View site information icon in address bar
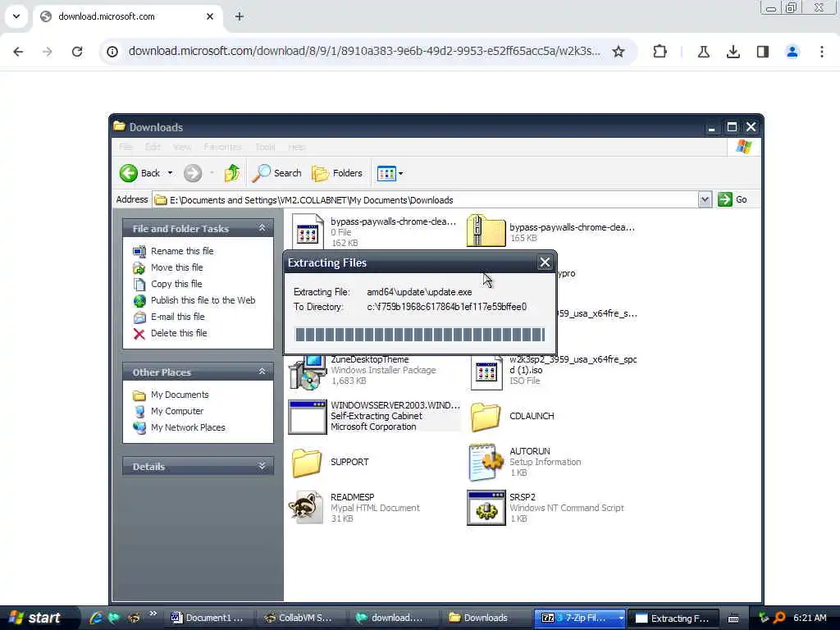The image size is (840, 630). pyautogui.click(x=112, y=52)
